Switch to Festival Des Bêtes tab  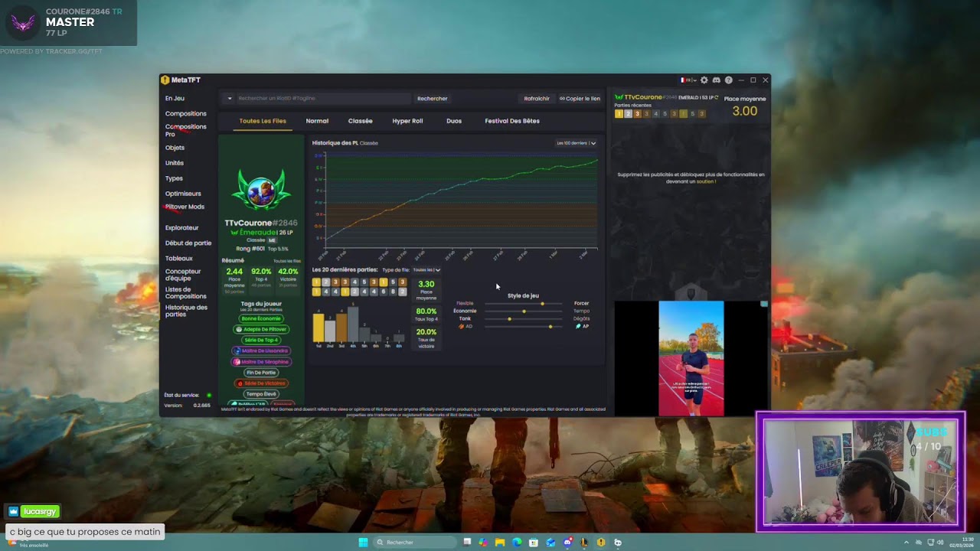click(x=512, y=121)
